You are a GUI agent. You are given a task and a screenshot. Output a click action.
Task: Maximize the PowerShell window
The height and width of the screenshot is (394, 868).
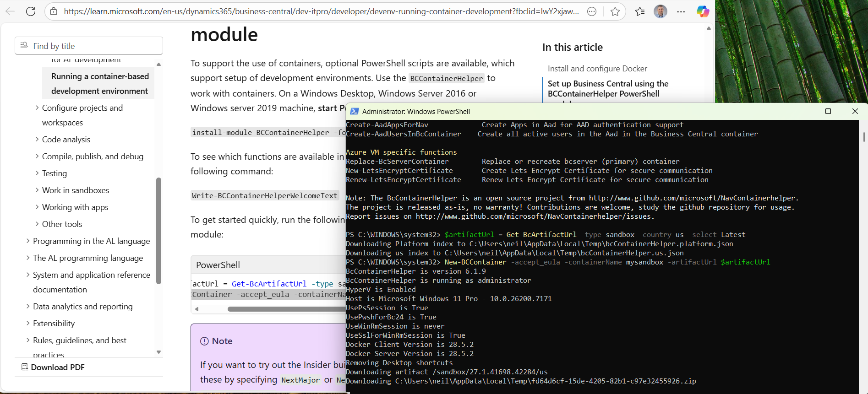click(828, 111)
